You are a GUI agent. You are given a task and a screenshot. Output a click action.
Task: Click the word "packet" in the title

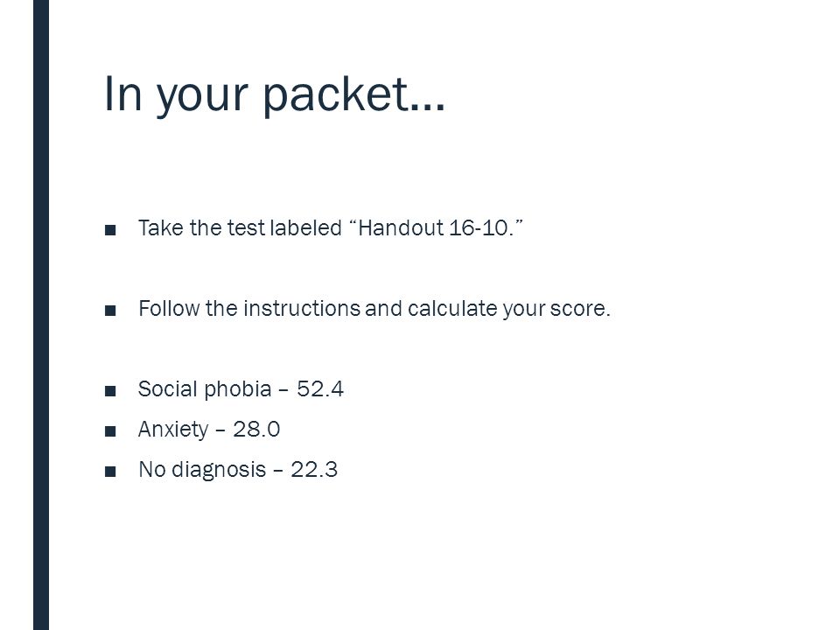[x=335, y=94]
